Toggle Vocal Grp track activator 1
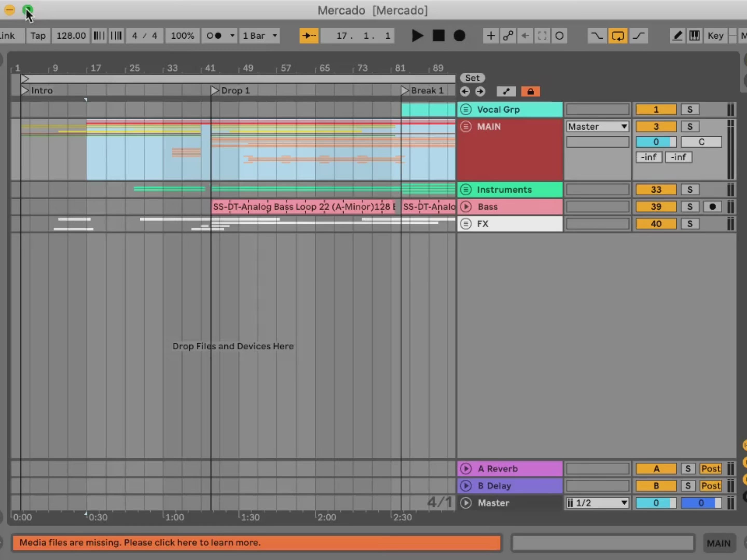The width and height of the screenshot is (747, 560). 656,109
